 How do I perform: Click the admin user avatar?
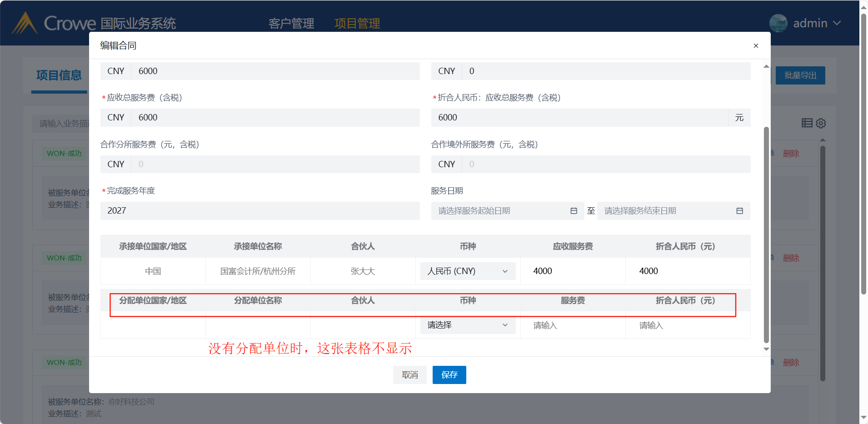(778, 23)
